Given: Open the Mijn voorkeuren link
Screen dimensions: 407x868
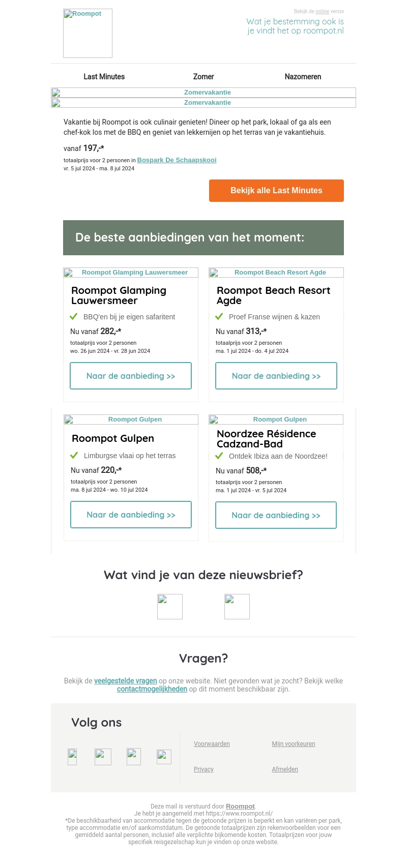Looking at the screenshot, I should point(294,744).
